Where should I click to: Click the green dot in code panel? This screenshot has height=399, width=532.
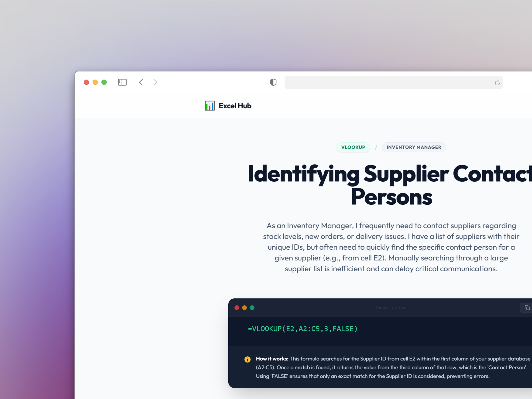click(252, 308)
